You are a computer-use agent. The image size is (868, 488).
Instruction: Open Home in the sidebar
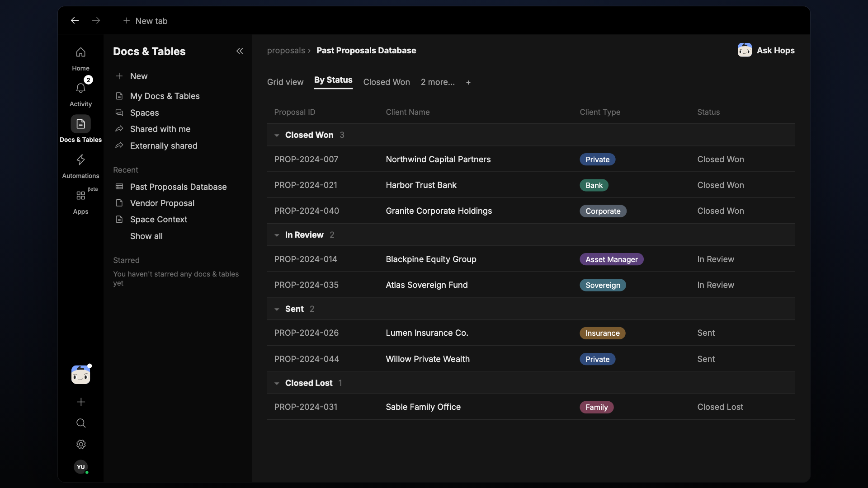80,59
